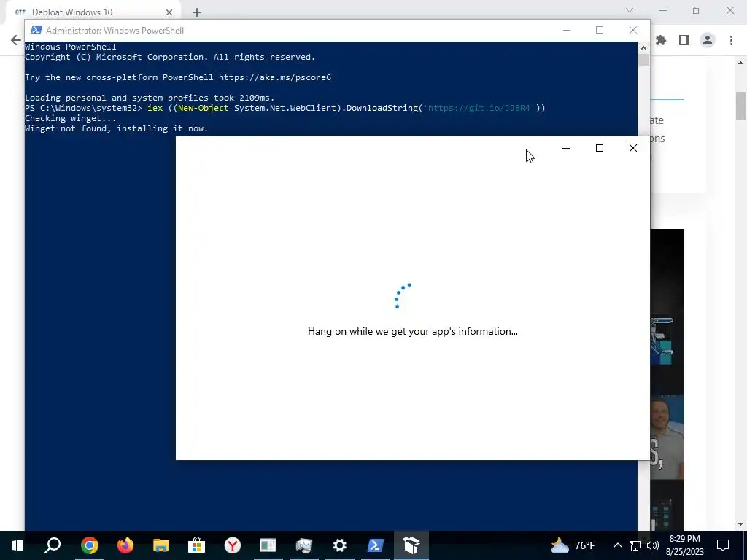The height and width of the screenshot is (560, 747).
Task: Select the App Installer box icon on the taskbar
Action: (x=411, y=545)
